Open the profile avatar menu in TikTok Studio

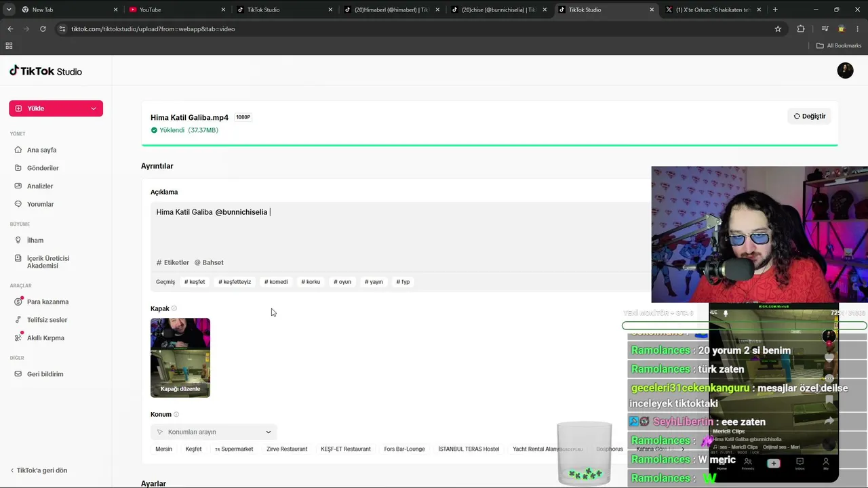coord(845,70)
